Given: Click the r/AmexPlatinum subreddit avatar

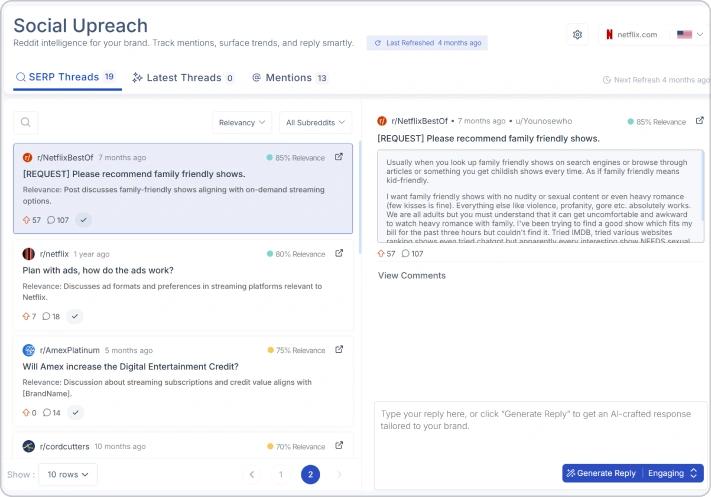Looking at the screenshot, I should [29, 350].
